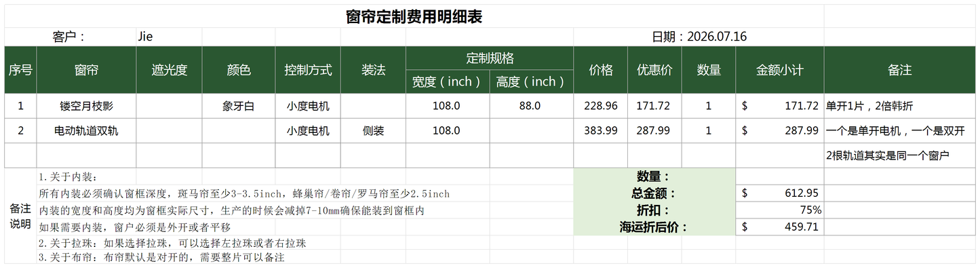Click the 控制方式 header cell
Image resolution: width=980 pixels, height=268 pixels.
(308, 70)
